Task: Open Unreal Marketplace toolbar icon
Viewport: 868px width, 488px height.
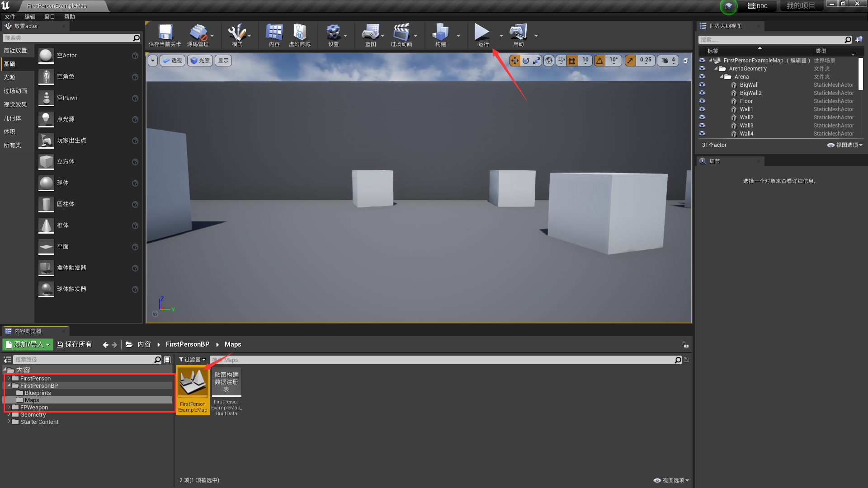Action: (300, 35)
